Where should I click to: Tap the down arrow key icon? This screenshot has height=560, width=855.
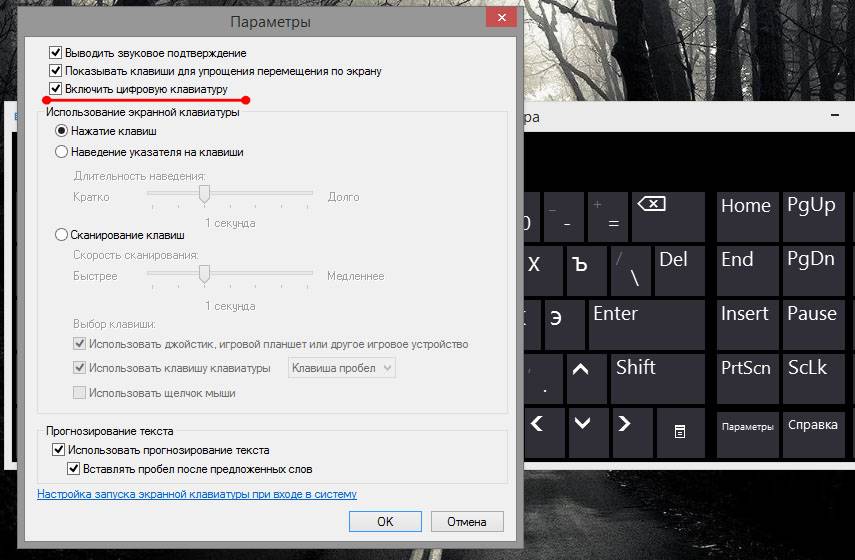tap(588, 432)
